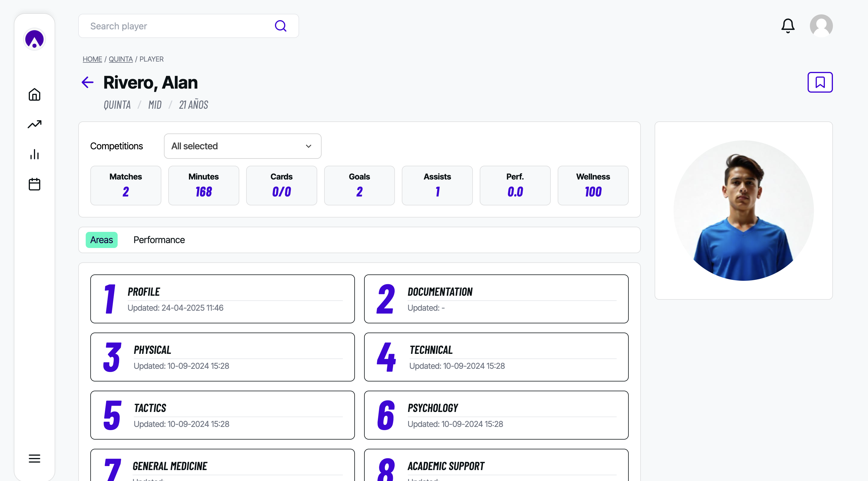Image resolution: width=868 pixels, height=481 pixels.
Task: Click the Perf. 0.0 stat tile
Action: click(x=515, y=185)
